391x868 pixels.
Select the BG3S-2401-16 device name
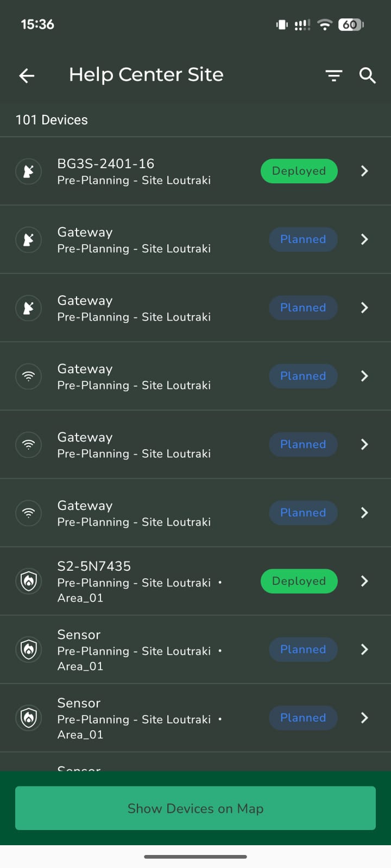point(106,164)
